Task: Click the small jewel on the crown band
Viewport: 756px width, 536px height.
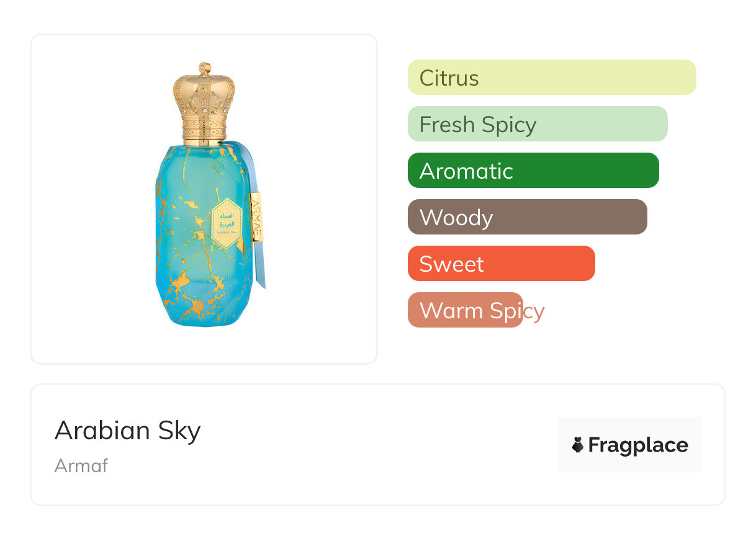Action: (205, 111)
